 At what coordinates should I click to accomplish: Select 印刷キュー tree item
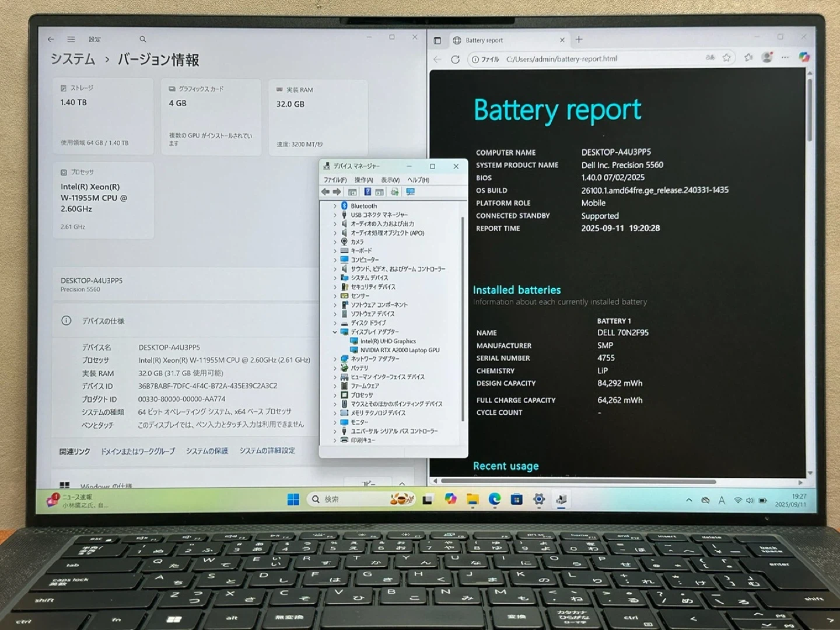click(363, 440)
